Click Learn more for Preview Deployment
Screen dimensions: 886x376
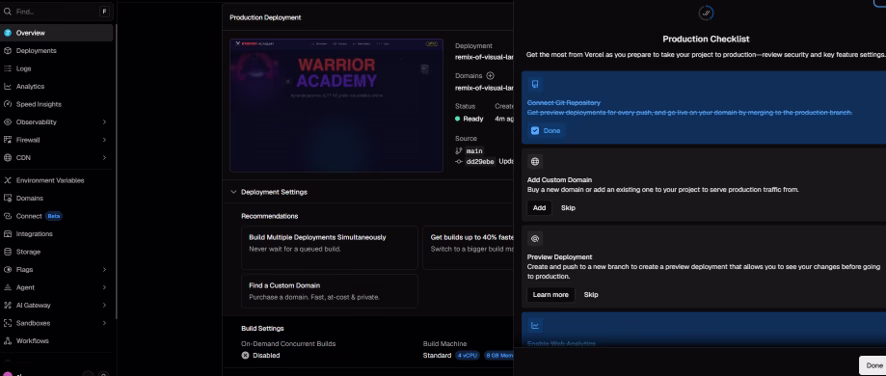click(550, 295)
